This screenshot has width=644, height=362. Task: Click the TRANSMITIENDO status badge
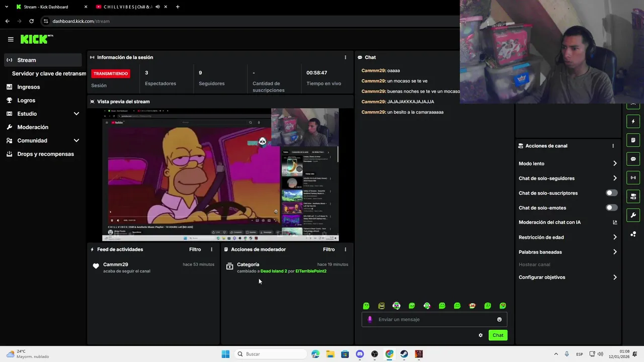pyautogui.click(x=111, y=73)
